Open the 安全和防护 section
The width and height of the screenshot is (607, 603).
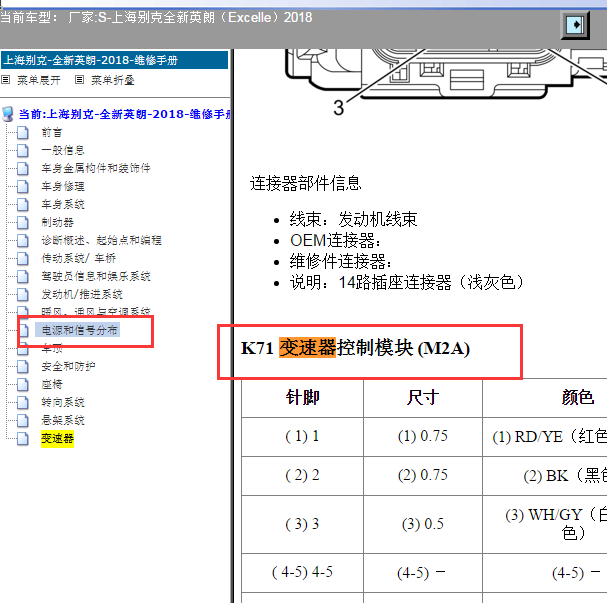[68, 366]
